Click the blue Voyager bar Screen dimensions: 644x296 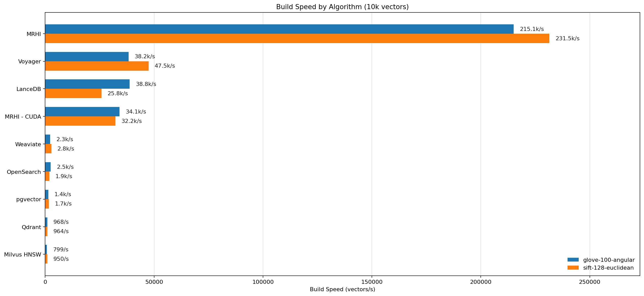pos(87,57)
